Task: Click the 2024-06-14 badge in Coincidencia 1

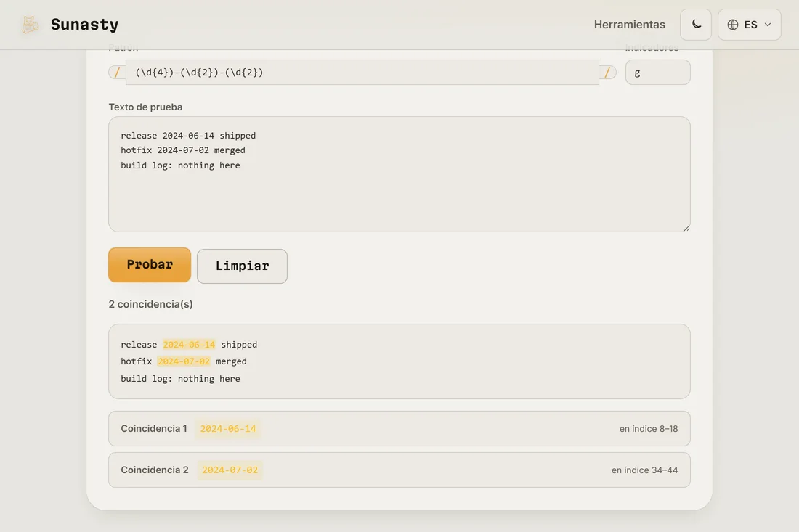Action: [228, 429]
